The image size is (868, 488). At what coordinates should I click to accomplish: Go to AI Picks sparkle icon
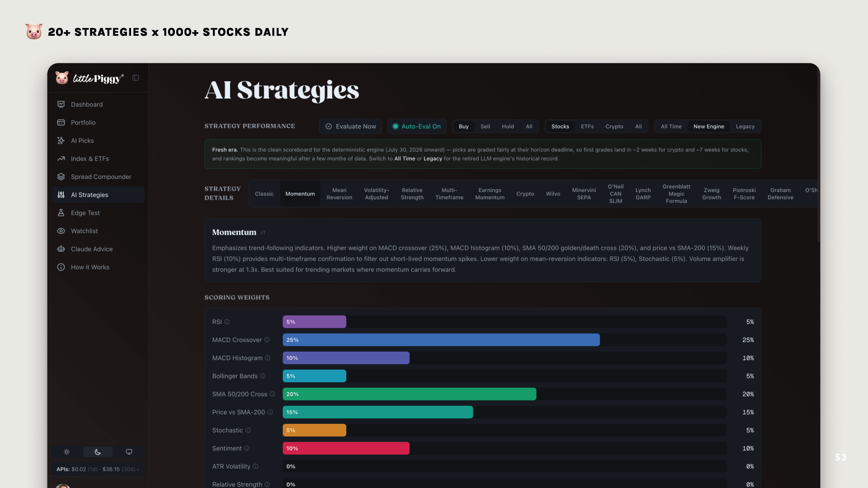61,141
